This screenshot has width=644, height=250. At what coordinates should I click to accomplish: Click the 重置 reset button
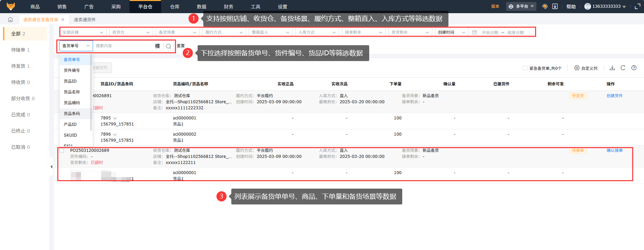181,46
